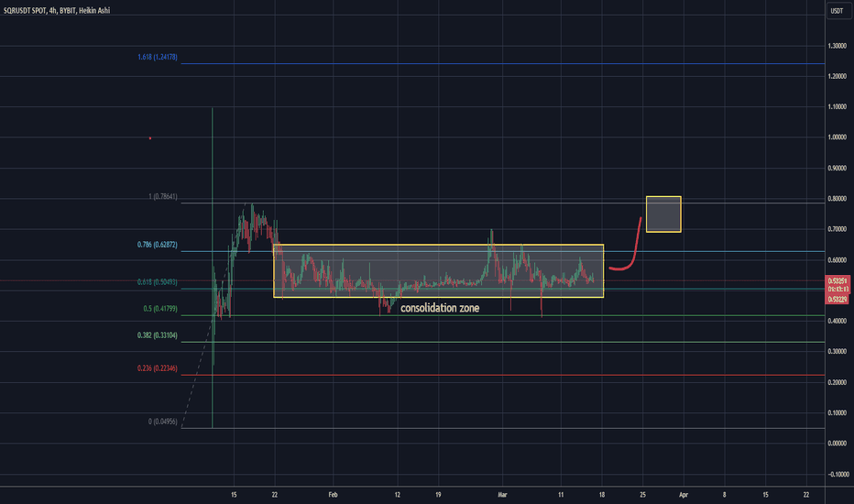Click the 0.80000 price axis label
Image resolution: width=854 pixels, height=504 pixels.
coord(838,199)
